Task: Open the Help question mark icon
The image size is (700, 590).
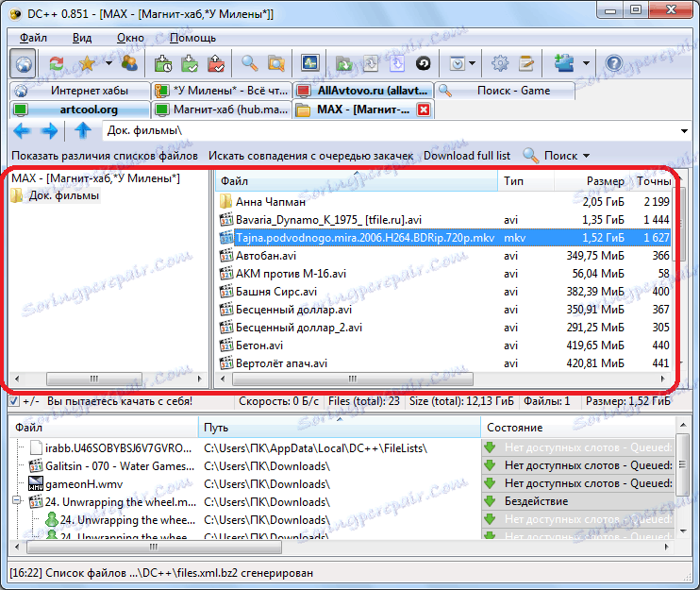Action: [614, 64]
